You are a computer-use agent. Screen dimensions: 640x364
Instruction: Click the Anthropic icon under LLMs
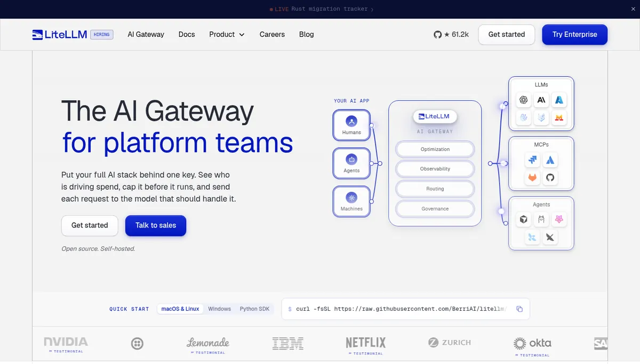click(541, 100)
